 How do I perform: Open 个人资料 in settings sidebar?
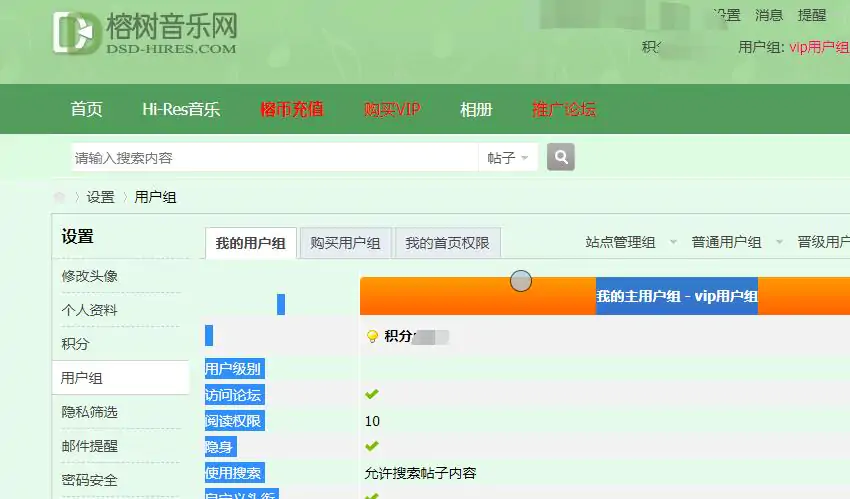(89, 310)
